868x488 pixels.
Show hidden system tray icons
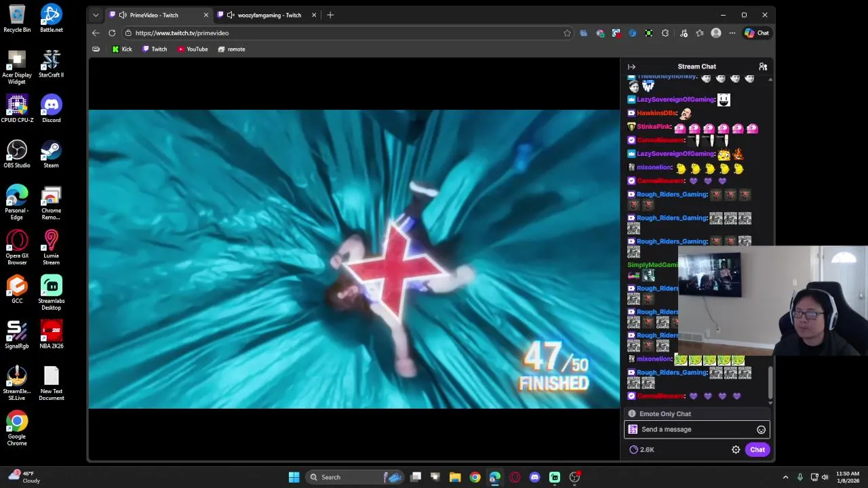click(785, 477)
